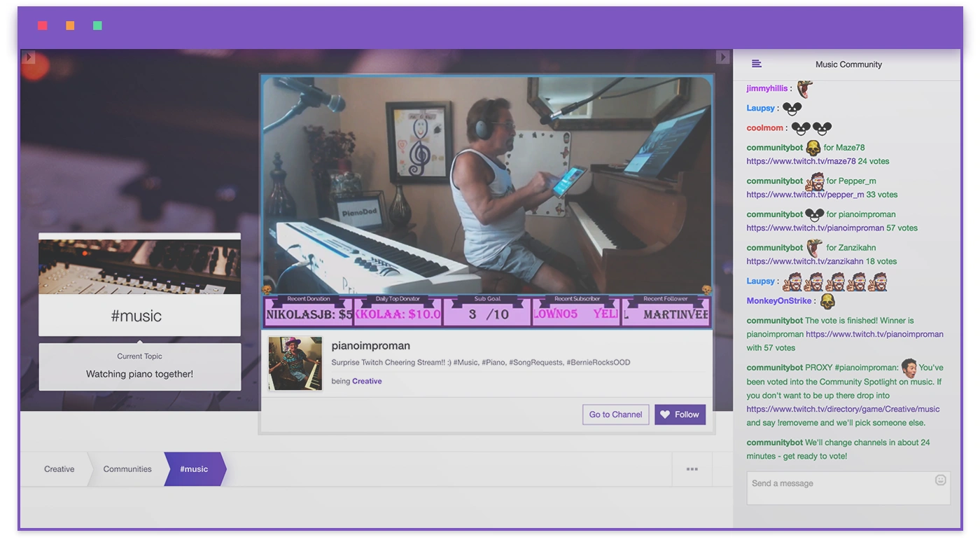Click the MonkeyOnStrike username in chat
Image resolution: width=980 pixels, height=542 pixels.
coord(779,300)
